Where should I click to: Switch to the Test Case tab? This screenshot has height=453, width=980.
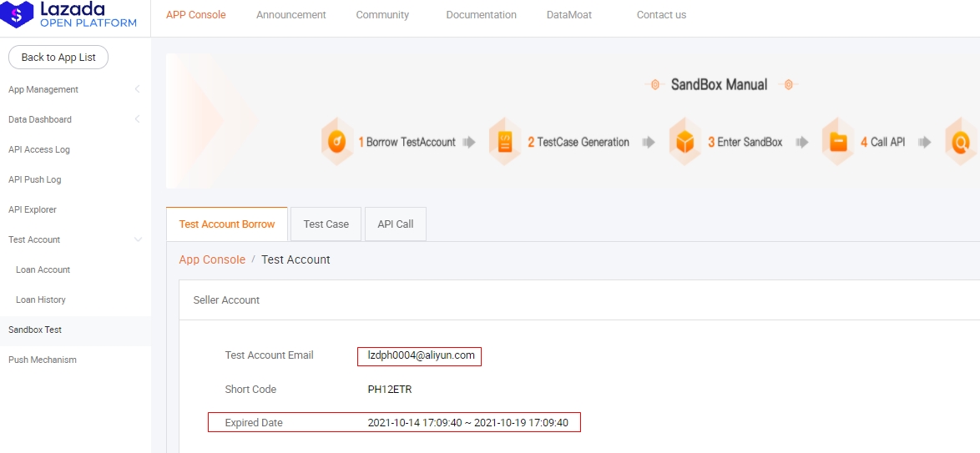(x=326, y=224)
